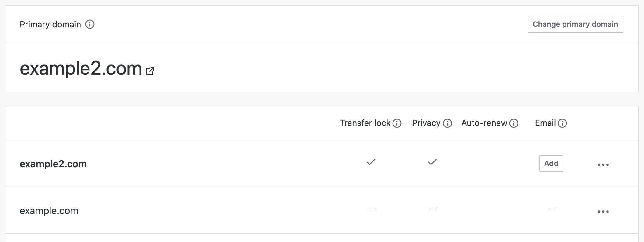Select the example2.com row in the list

[x=321, y=164]
